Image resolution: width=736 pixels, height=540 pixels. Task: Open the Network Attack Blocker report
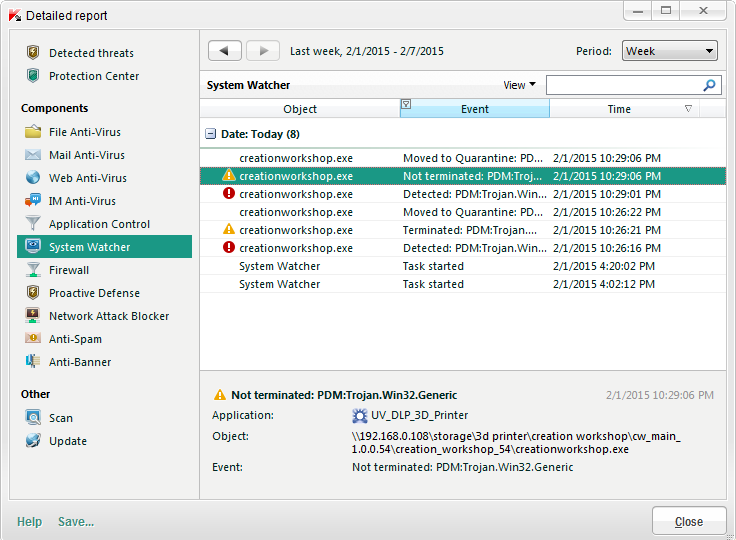coord(109,316)
